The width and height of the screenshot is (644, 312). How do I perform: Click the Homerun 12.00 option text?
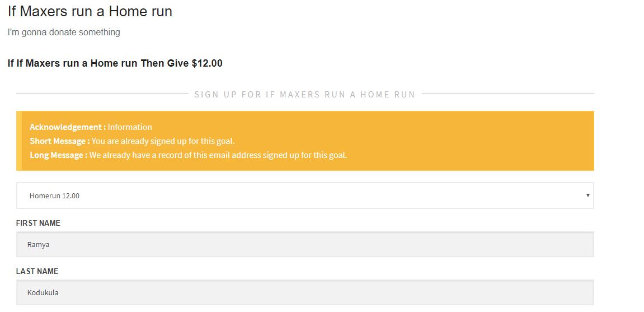click(54, 195)
